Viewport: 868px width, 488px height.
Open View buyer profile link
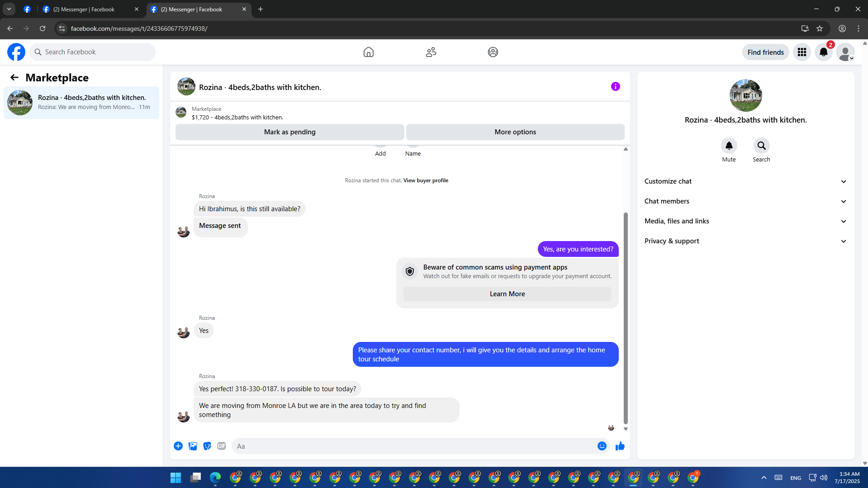[x=426, y=180]
